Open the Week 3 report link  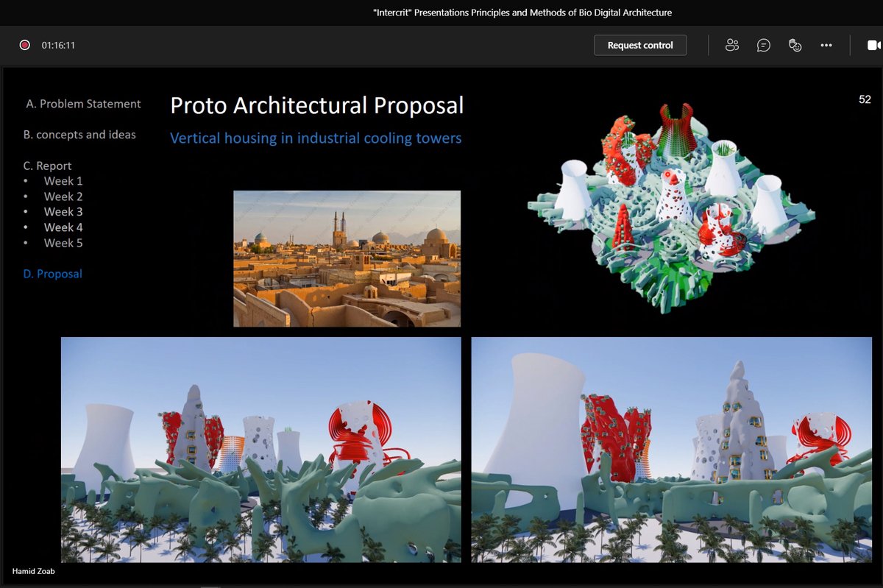point(63,211)
